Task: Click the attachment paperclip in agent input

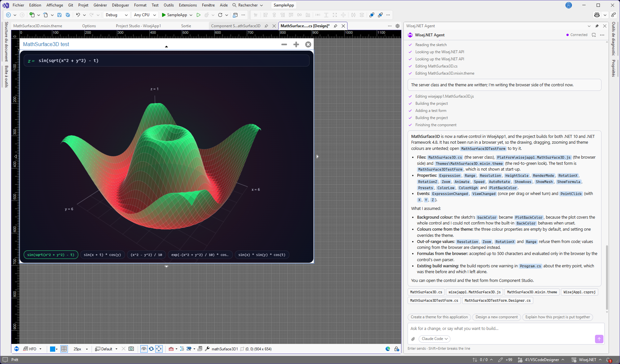Action: point(413,339)
